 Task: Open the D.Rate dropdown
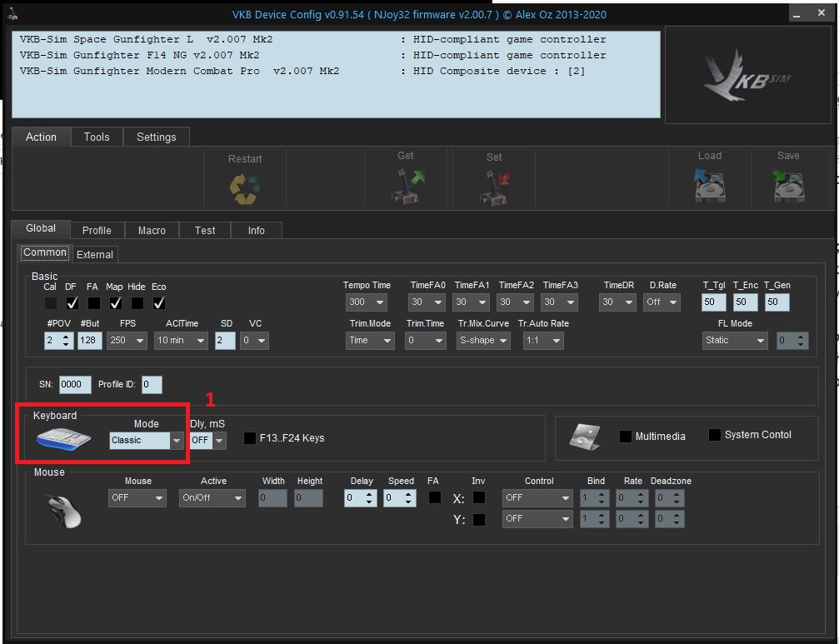pos(662,302)
